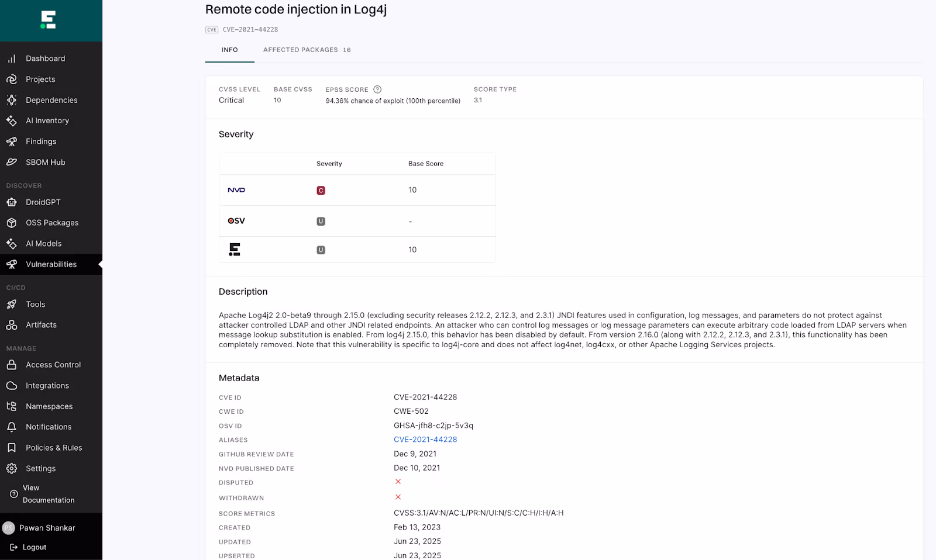Click the Findings telescope icon
The image size is (936, 560).
click(12, 141)
